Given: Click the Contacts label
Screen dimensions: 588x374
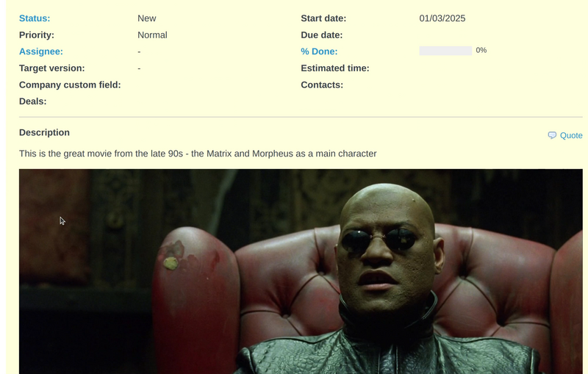Looking at the screenshot, I should point(322,85).
